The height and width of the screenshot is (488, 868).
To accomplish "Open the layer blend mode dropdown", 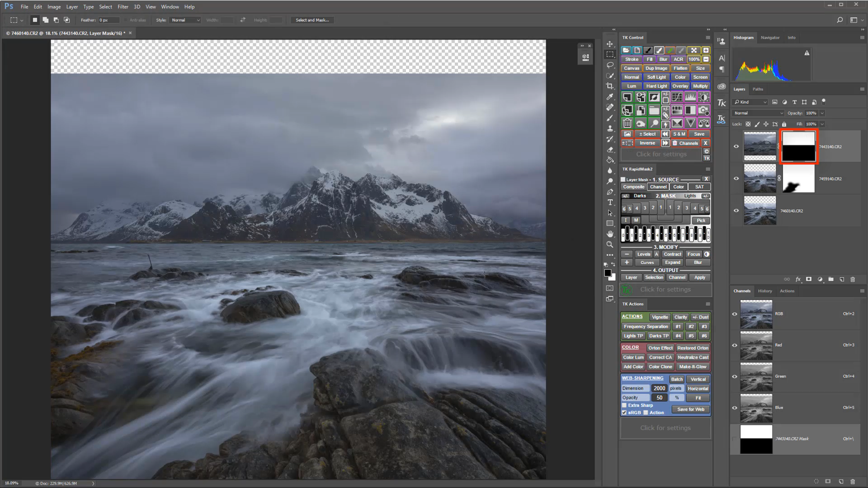I will [x=758, y=113].
